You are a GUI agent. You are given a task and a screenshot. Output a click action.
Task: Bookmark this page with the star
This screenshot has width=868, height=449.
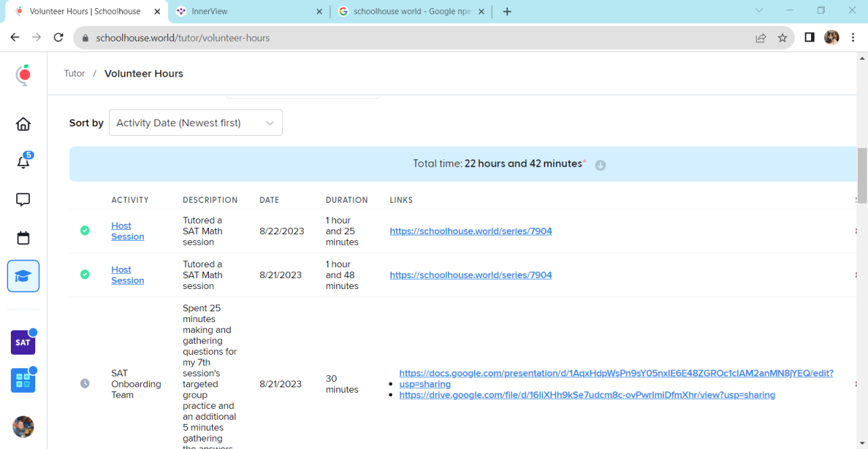(x=783, y=38)
